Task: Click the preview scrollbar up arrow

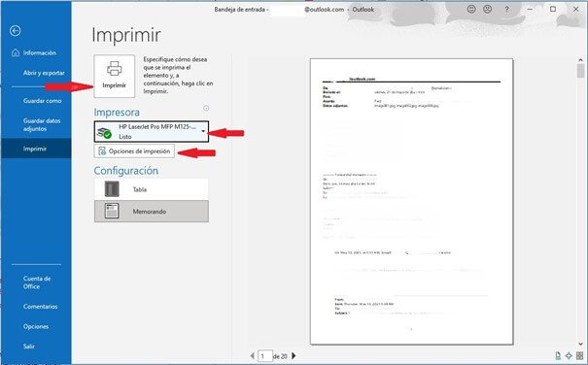Action: [x=580, y=60]
